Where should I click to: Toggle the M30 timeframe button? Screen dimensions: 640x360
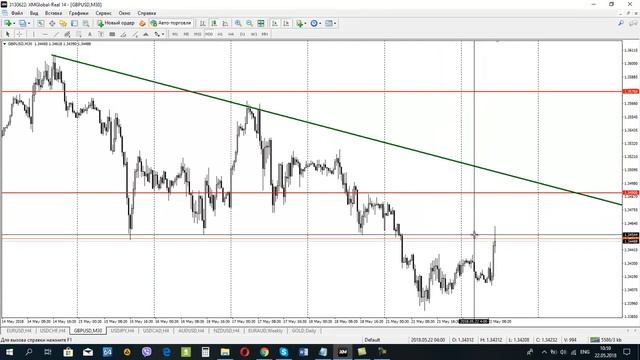pos(209,34)
